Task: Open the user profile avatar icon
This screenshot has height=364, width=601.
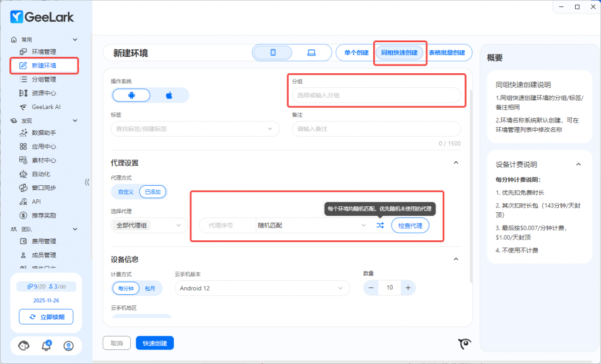Action: click(69, 345)
